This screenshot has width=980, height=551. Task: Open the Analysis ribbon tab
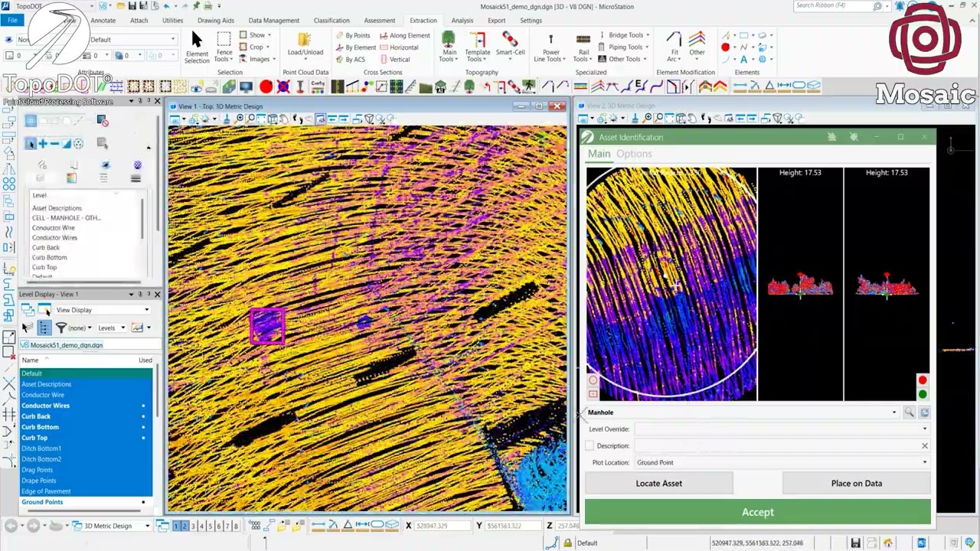[x=462, y=21]
